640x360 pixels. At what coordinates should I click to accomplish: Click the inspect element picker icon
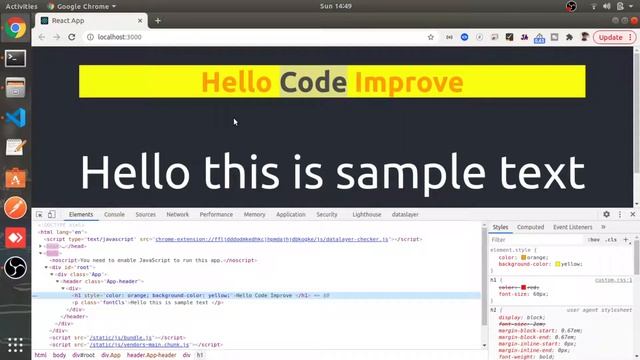coord(39,214)
